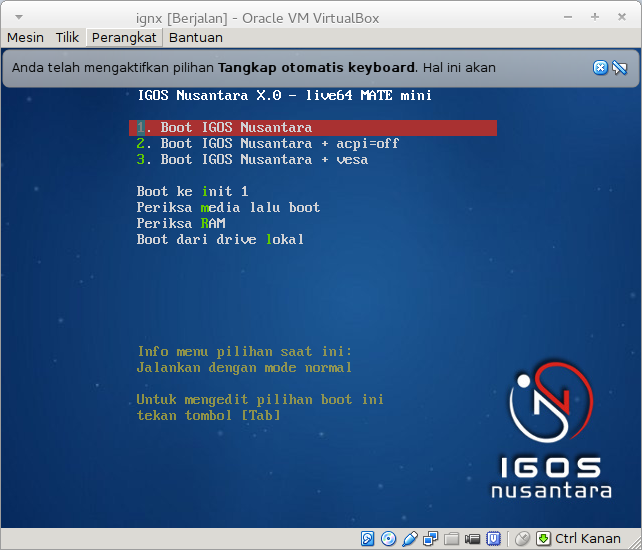
Task: Click the keyboard capture green arrow icon
Action: (x=543, y=539)
